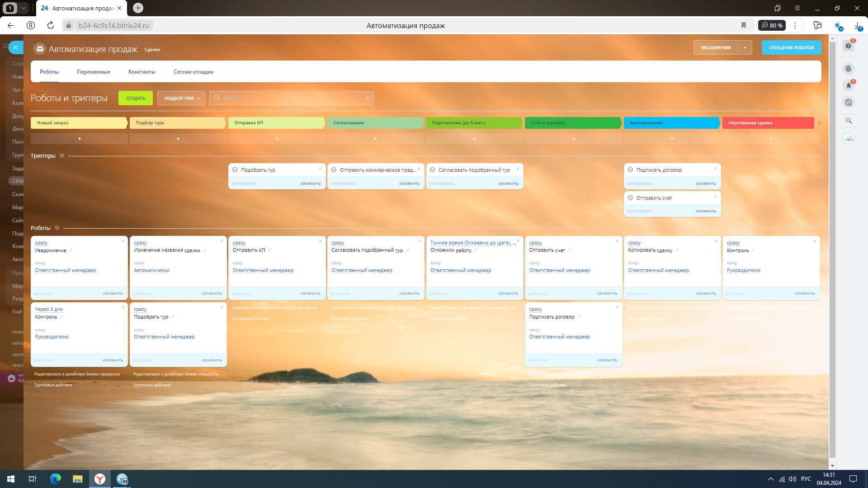Expand Расширения dropdown arrow
868x488 pixels.
point(745,47)
